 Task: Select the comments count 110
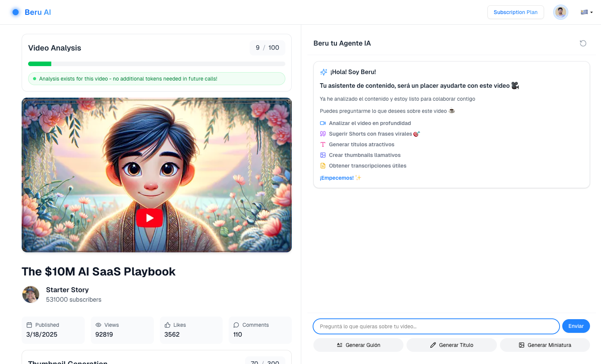pos(238,334)
